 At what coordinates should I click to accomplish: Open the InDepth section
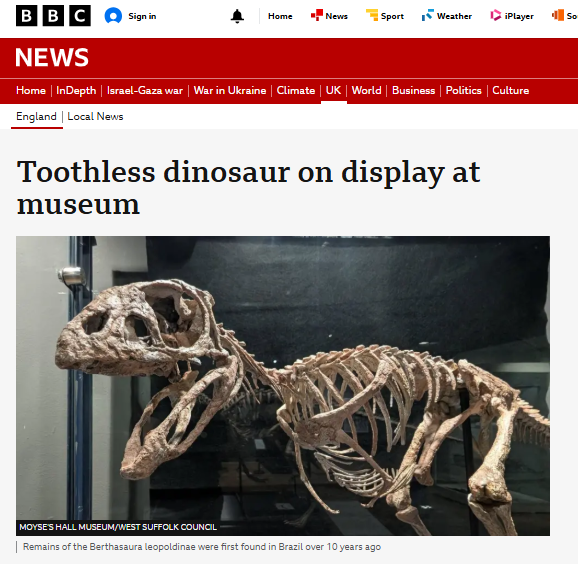point(76,90)
